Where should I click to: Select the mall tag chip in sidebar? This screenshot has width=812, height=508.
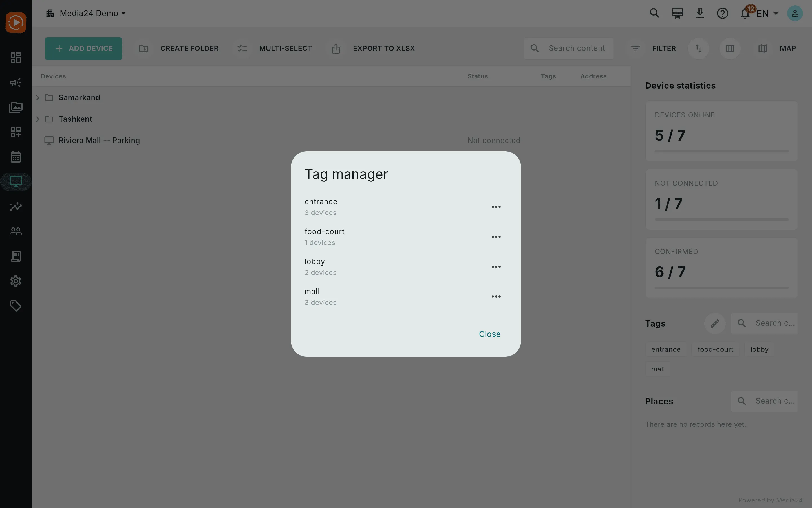point(658,369)
